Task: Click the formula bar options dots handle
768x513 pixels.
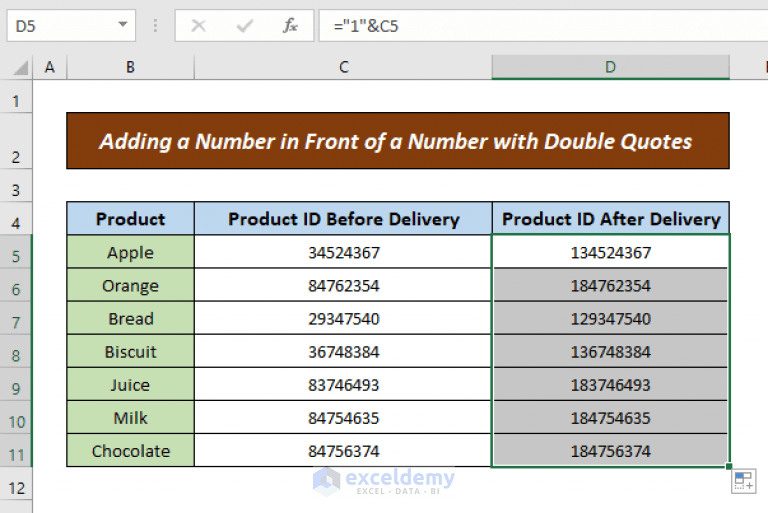Action: pyautogui.click(x=155, y=25)
